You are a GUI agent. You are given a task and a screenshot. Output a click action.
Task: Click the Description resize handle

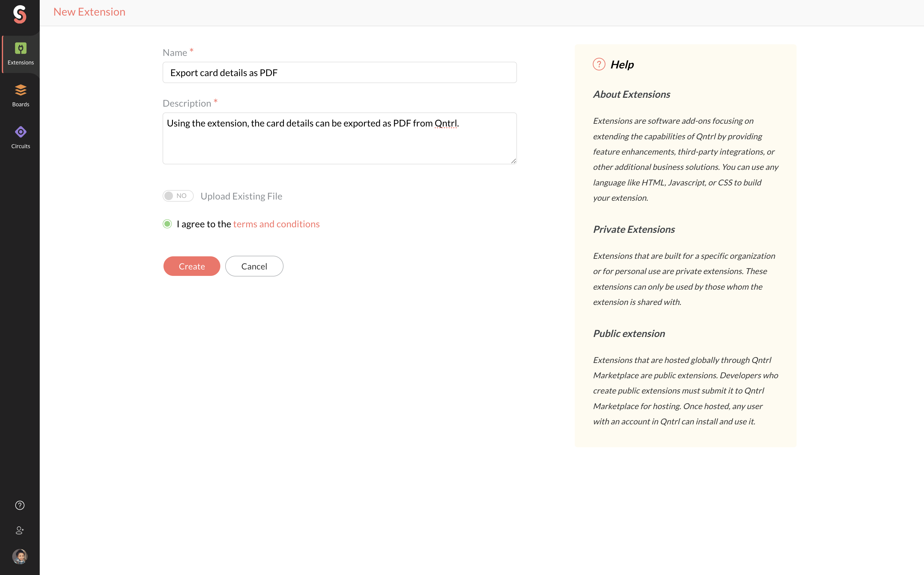click(x=513, y=161)
